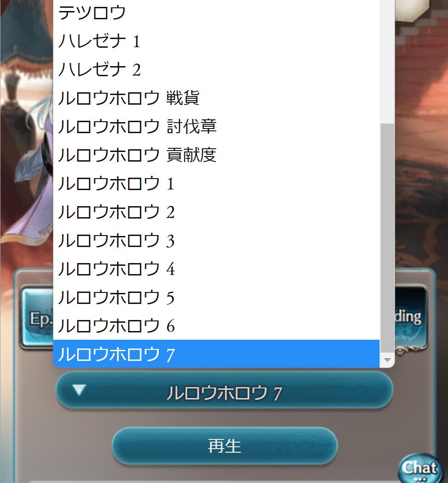The height and width of the screenshot is (483, 448).
Task: Select highlighted ルロウホロウ 7 option
Action: tap(216, 354)
